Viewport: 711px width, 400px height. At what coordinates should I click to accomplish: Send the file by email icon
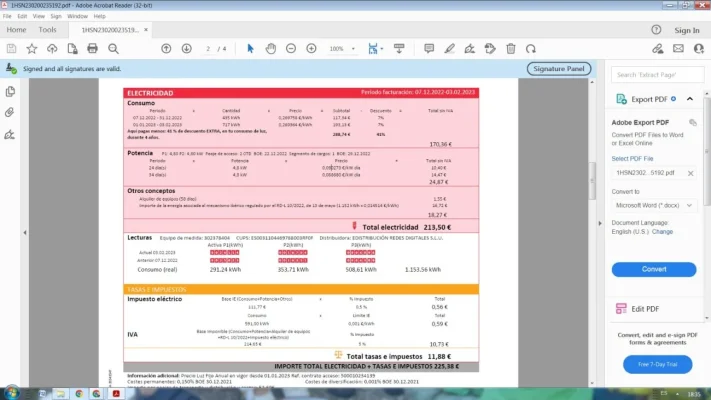pos(678,49)
